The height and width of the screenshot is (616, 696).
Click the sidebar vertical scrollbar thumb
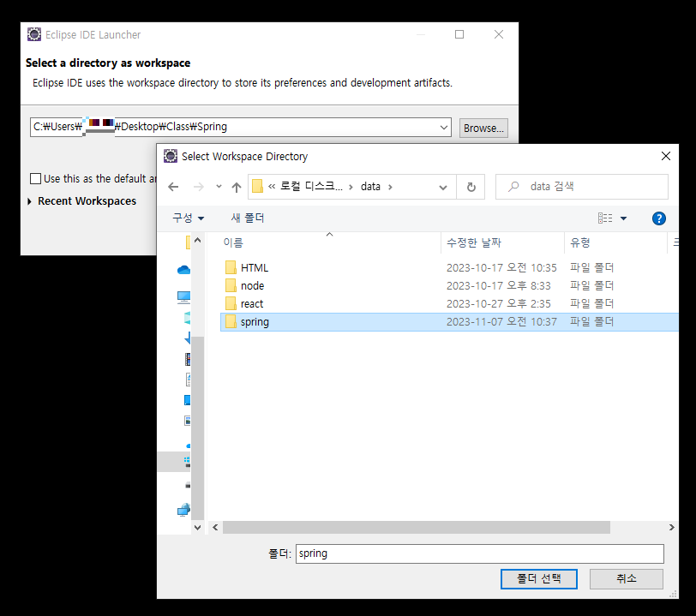198,428
